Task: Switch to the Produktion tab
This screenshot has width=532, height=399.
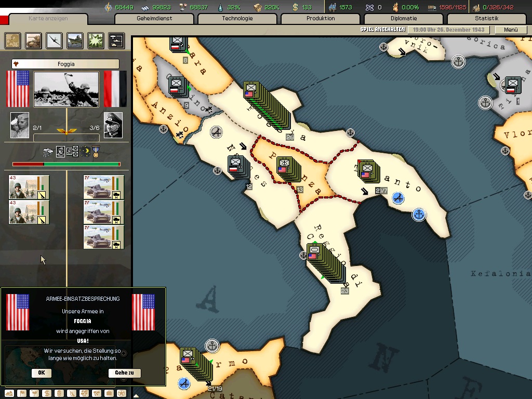Action: [x=321, y=19]
